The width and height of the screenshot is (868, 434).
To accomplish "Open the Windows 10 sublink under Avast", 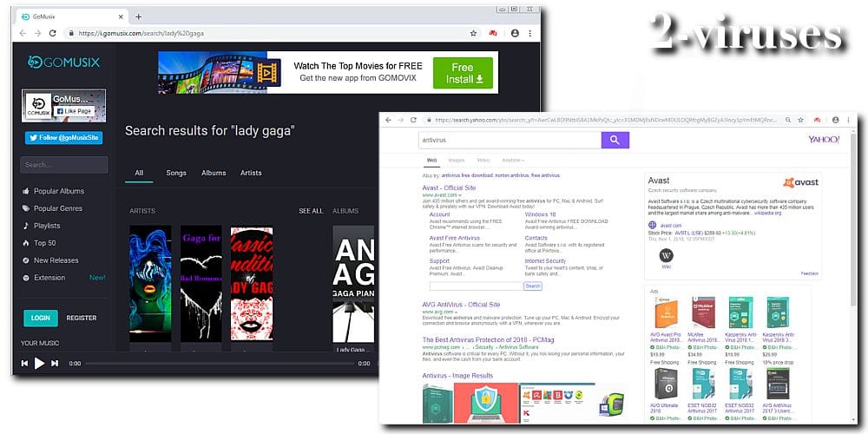I will (x=540, y=214).
